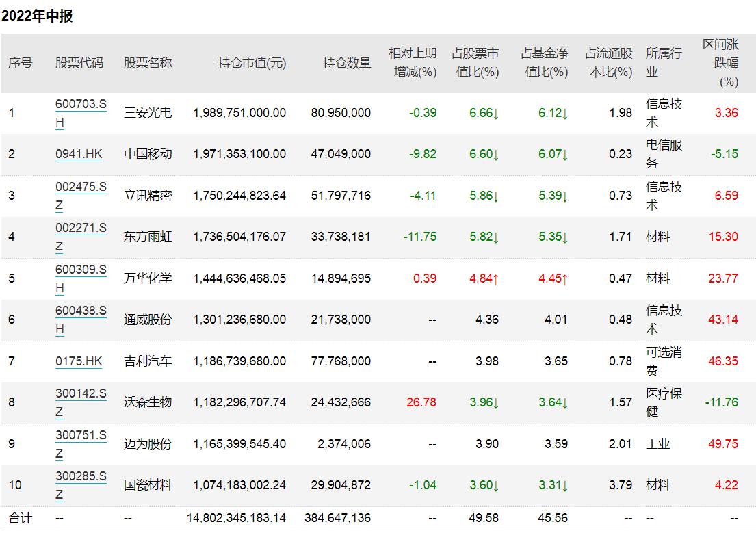
Task: Click market value 1,971,353,100.00
Action: (x=239, y=154)
